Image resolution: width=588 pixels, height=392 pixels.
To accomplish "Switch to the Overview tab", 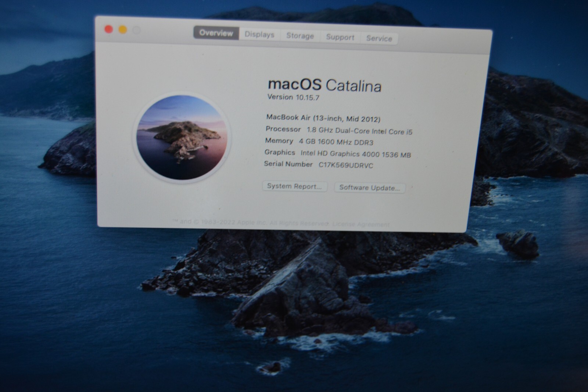I will pyautogui.click(x=216, y=33).
